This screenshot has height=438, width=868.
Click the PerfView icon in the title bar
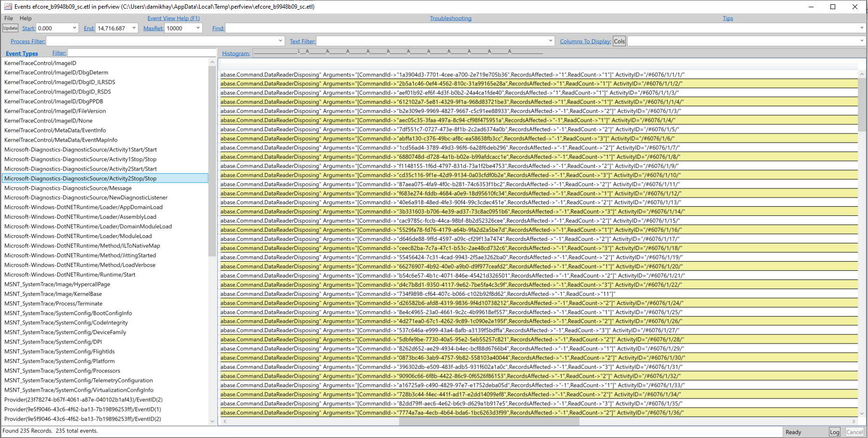[x=7, y=6]
